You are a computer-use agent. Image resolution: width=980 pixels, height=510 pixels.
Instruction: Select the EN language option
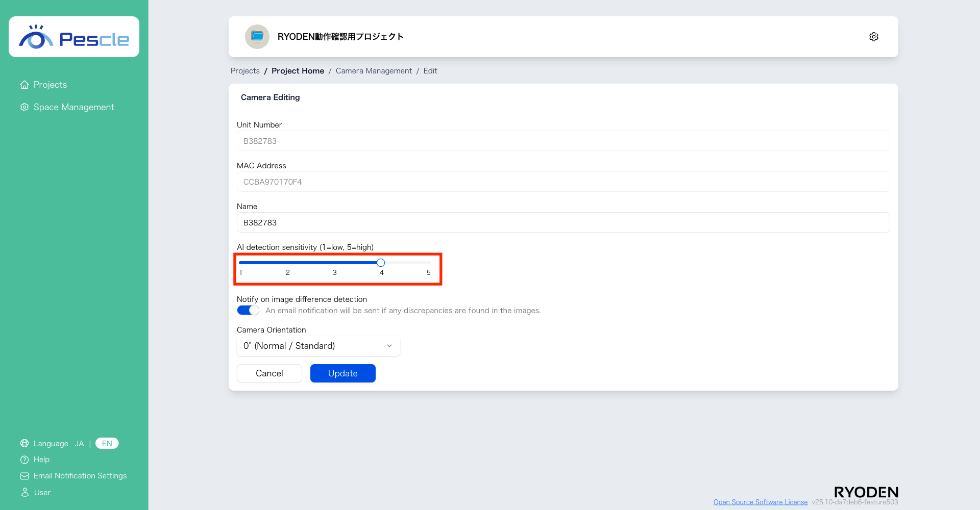(x=107, y=444)
